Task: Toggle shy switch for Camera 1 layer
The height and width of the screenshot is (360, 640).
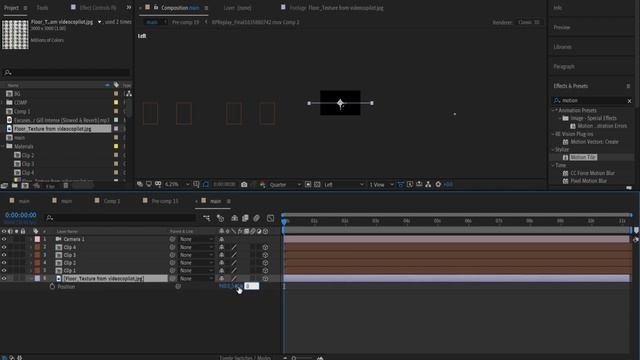Action: point(222,239)
